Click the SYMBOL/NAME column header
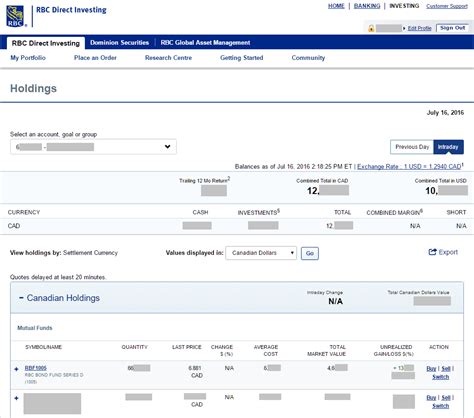This screenshot has height=418, width=474. 43,347
